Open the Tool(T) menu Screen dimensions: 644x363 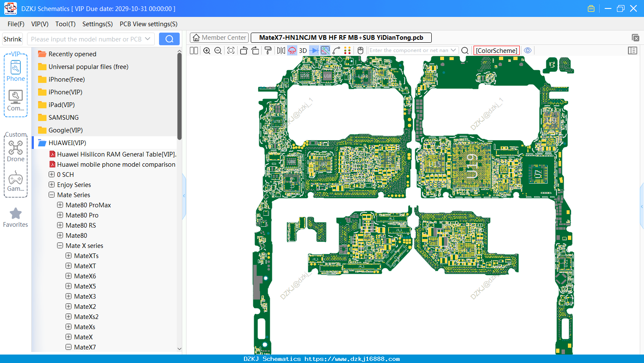tap(66, 24)
